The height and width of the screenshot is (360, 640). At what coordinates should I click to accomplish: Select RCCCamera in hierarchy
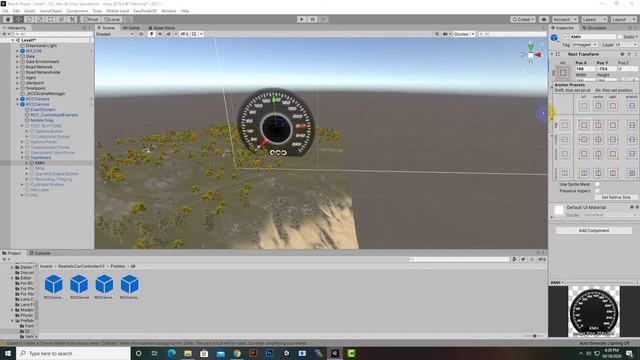[x=37, y=99]
